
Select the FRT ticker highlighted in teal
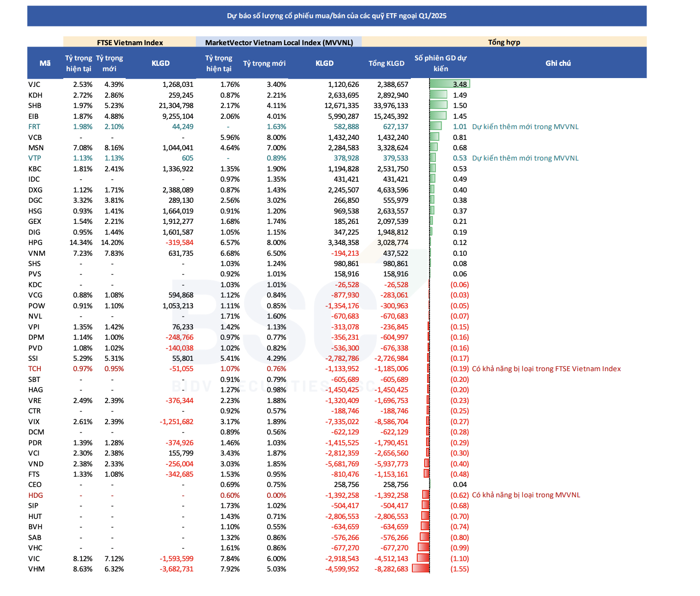(x=34, y=127)
